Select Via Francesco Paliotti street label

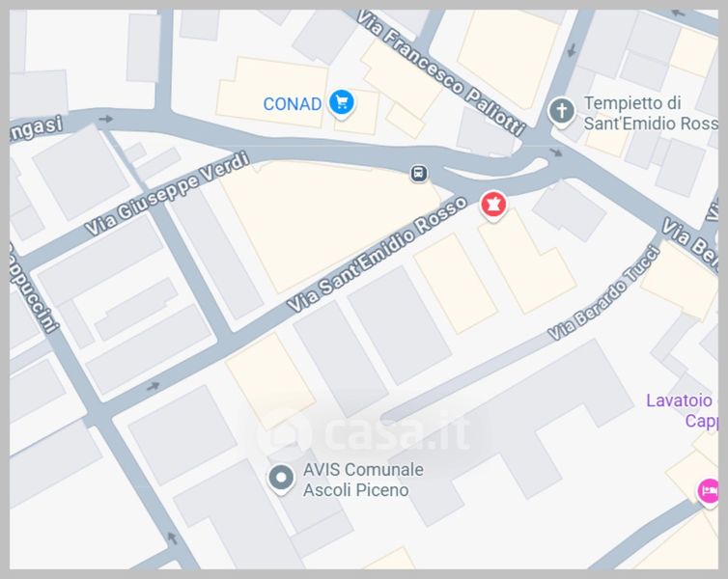tap(441, 74)
